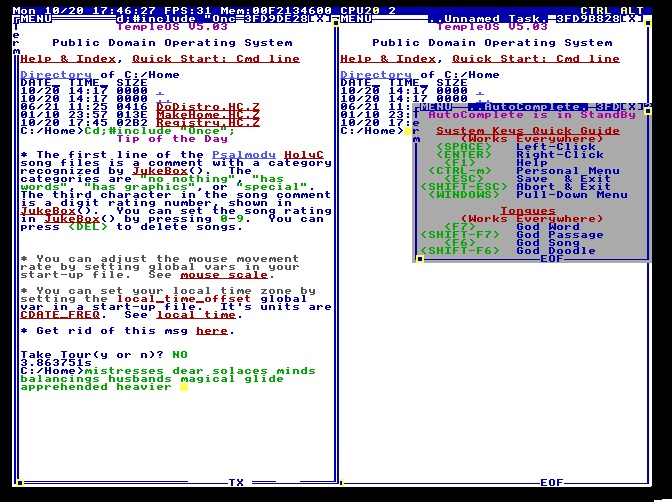Click JukeBox link after 'recognized by'

pyautogui.click(x=160, y=171)
